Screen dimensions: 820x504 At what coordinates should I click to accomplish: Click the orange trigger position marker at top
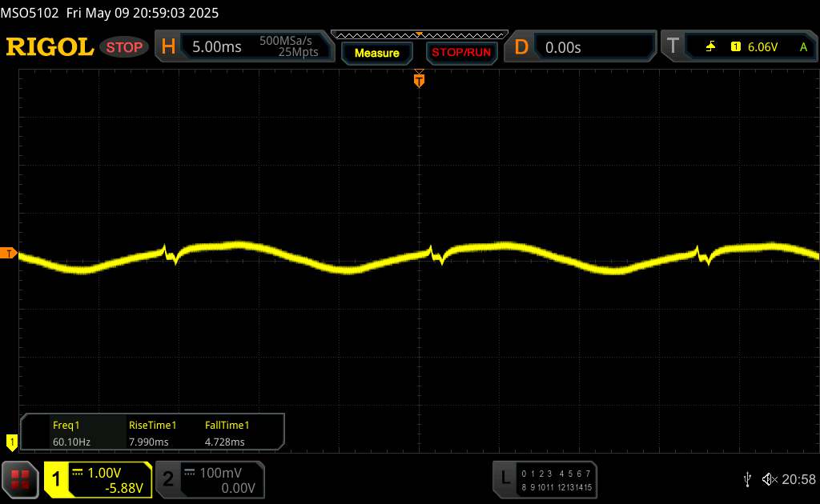(418, 78)
